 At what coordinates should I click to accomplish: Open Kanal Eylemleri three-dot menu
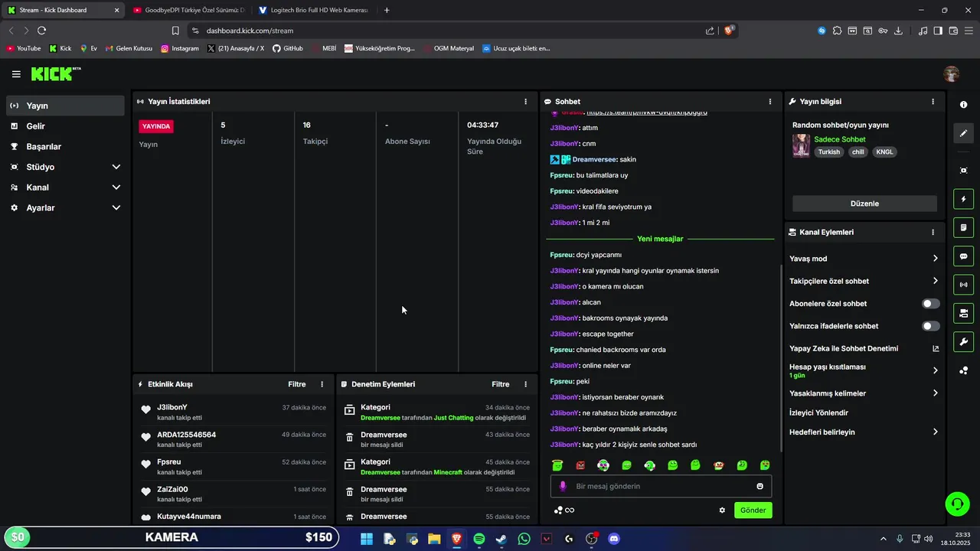point(933,232)
